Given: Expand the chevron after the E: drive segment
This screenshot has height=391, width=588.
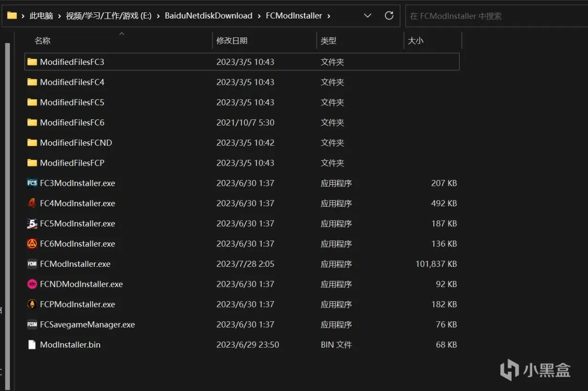Looking at the screenshot, I should click(x=158, y=16).
